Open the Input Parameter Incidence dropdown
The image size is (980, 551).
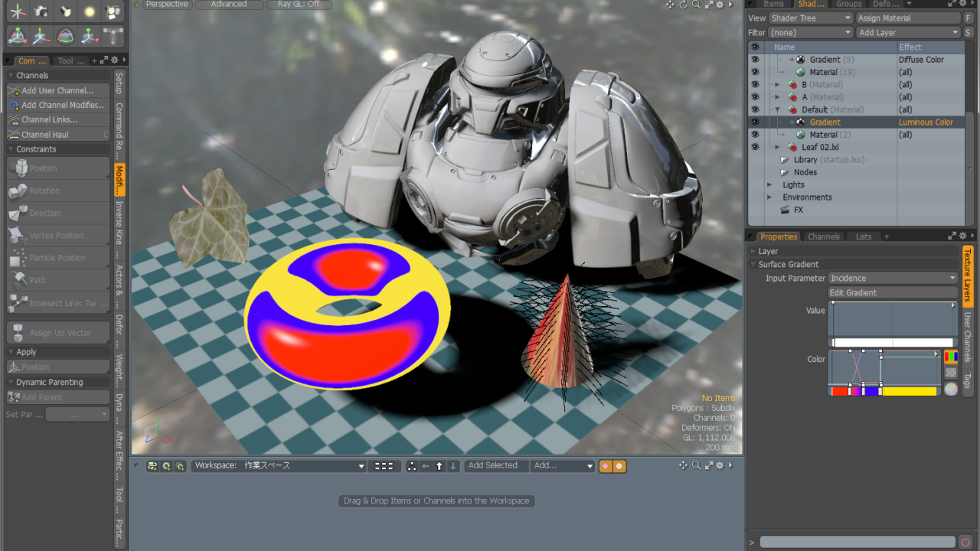pos(893,279)
